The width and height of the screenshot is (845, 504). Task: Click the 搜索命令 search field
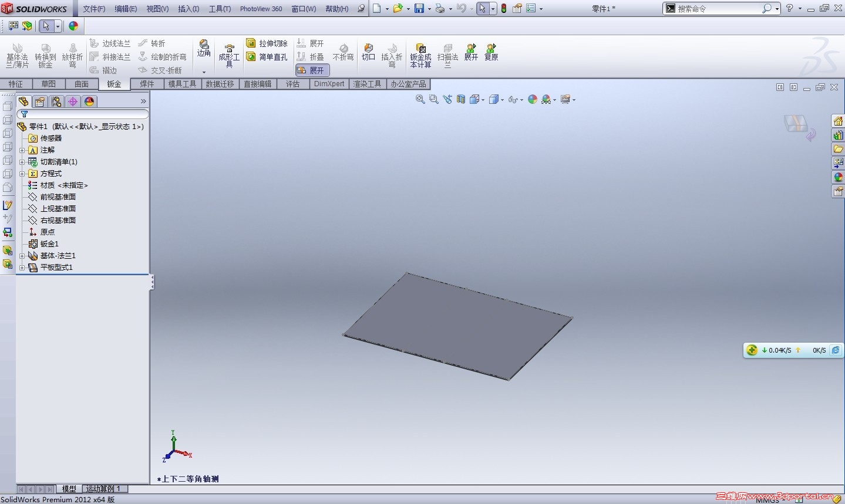[719, 9]
